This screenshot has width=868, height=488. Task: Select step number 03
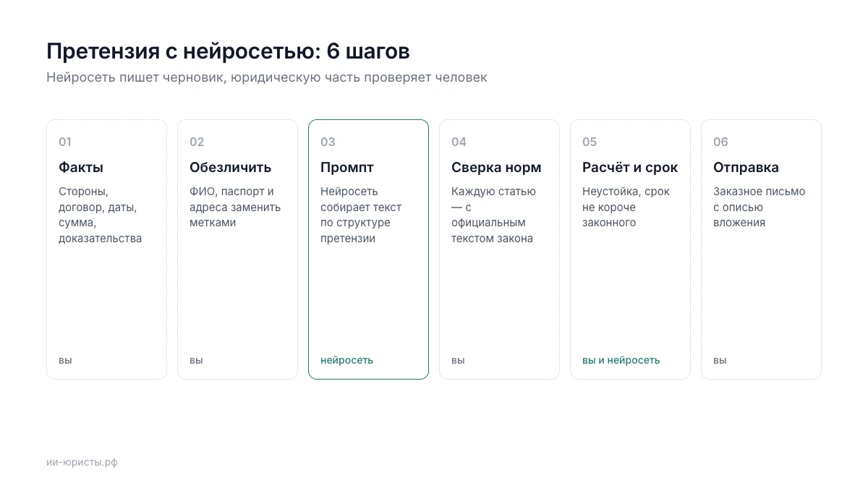328,142
